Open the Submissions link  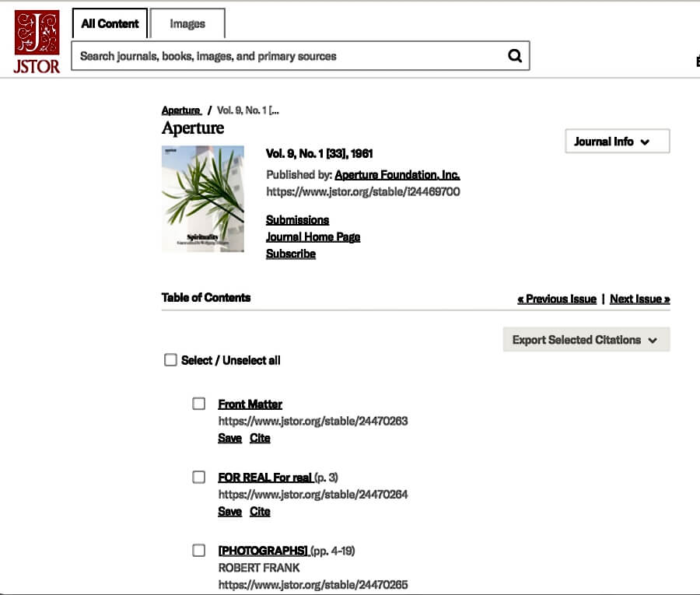click(x=297, y=220)
